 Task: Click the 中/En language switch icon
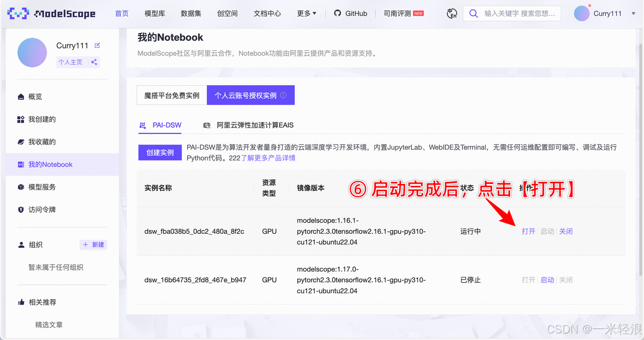(451, 14)
